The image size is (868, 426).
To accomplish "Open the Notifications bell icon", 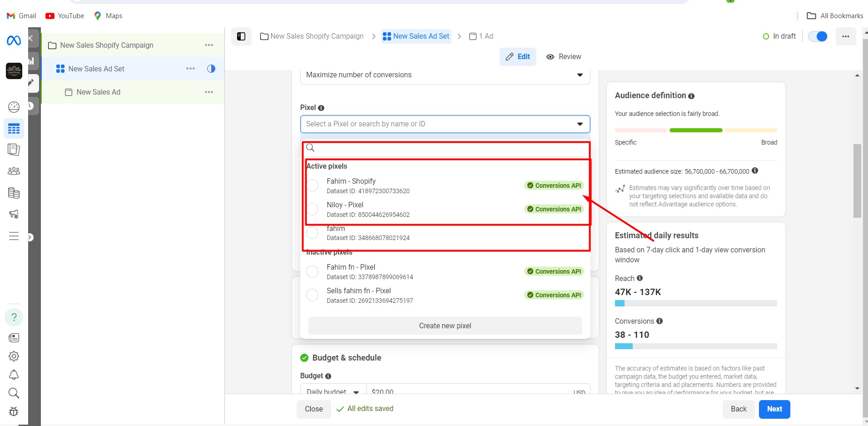I will [x=14, y=375].
